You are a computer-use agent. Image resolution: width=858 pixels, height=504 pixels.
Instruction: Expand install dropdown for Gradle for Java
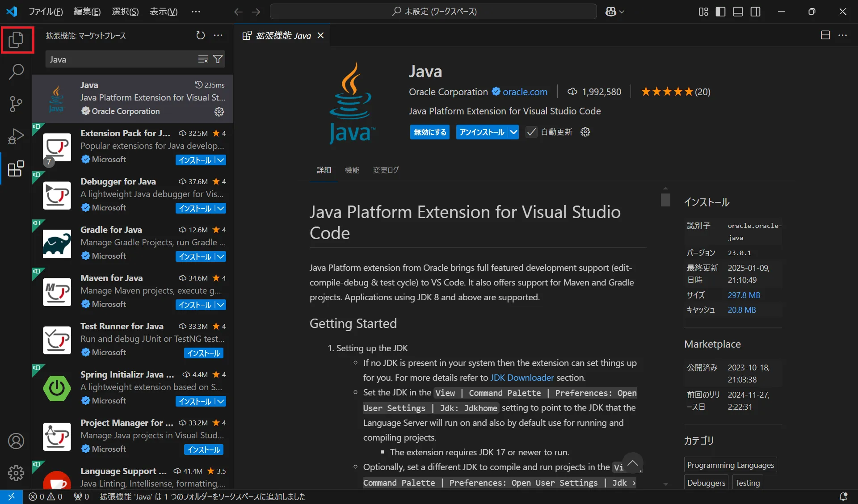tap(220, 256)
